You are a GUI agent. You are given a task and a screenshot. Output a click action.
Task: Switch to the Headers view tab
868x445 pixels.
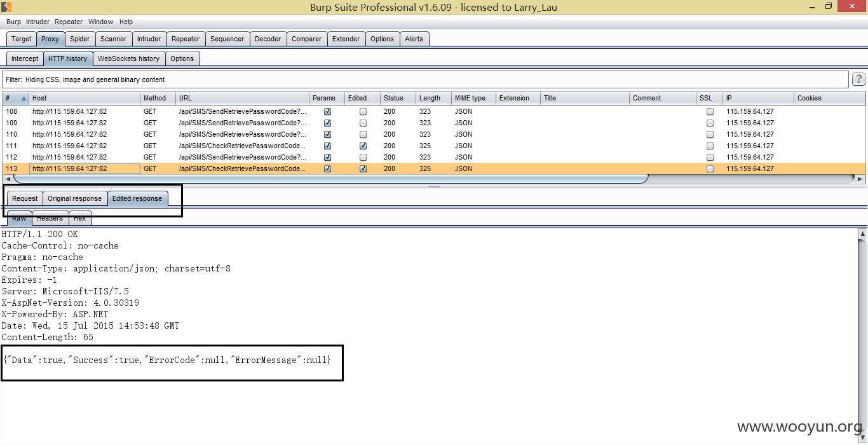point(50,218)
